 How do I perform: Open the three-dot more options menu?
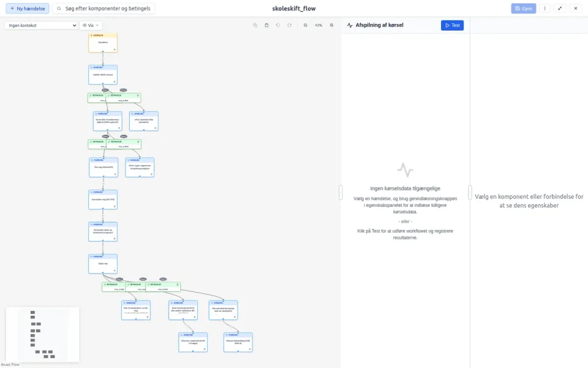tap(545, 8)
